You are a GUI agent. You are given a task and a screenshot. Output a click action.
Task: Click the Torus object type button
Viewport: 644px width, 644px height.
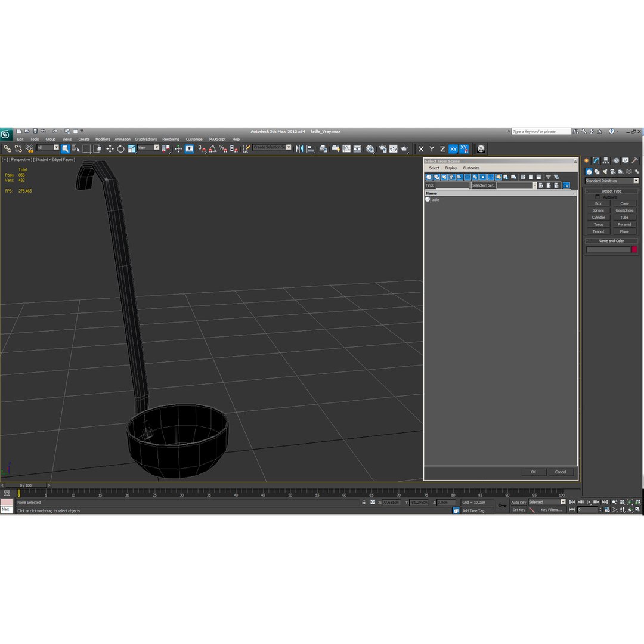coord(598,225)
